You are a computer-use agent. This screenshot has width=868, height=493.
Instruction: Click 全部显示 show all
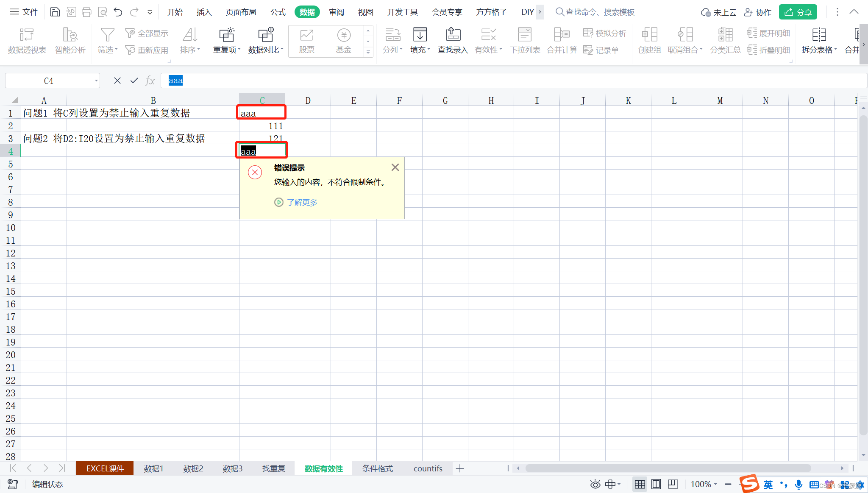147,33
